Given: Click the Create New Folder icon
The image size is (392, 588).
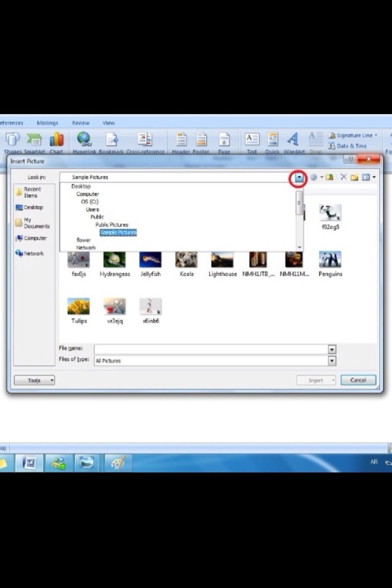Looking at the screenshot, I should pos(354,177).
